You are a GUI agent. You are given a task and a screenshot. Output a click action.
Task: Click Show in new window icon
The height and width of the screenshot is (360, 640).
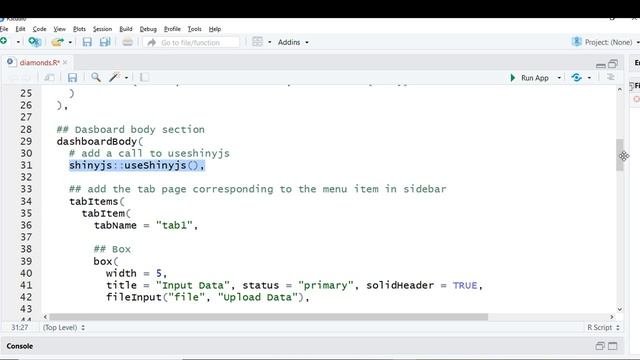pos(49,77)
